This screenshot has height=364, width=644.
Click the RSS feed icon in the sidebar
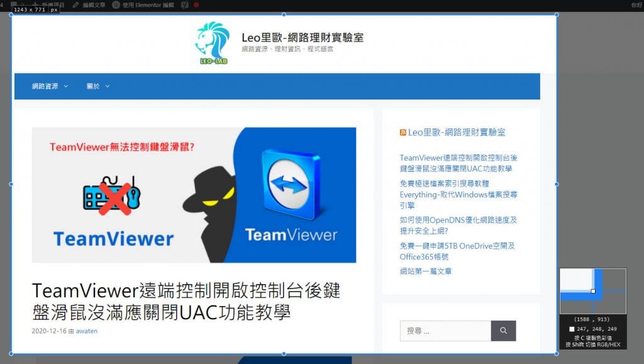[403, 132]
